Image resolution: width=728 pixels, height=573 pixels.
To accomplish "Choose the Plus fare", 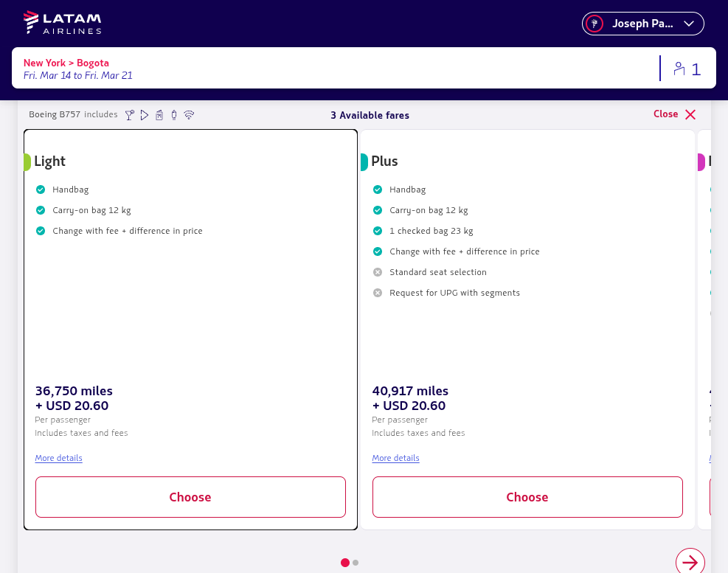I will tap(527, 497).
